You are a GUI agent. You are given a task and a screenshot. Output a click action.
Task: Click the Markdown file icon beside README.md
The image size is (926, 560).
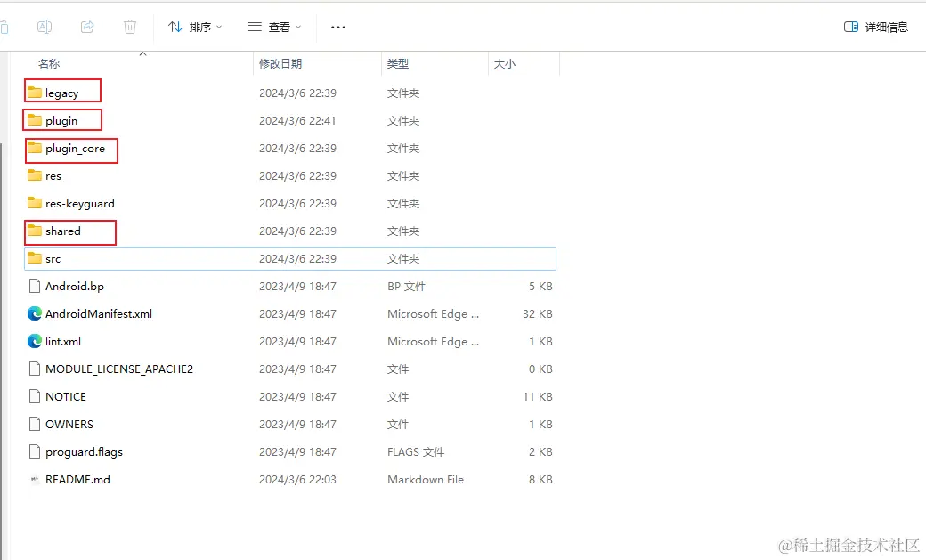[34, 479]
